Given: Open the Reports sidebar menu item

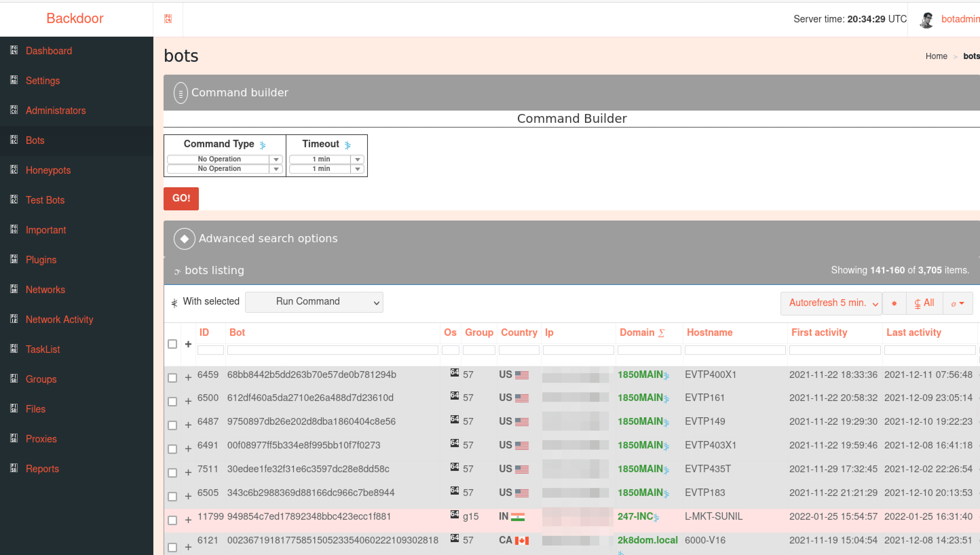Looking at the screenshot, I should pyautogui.click(x=76, y=469).
